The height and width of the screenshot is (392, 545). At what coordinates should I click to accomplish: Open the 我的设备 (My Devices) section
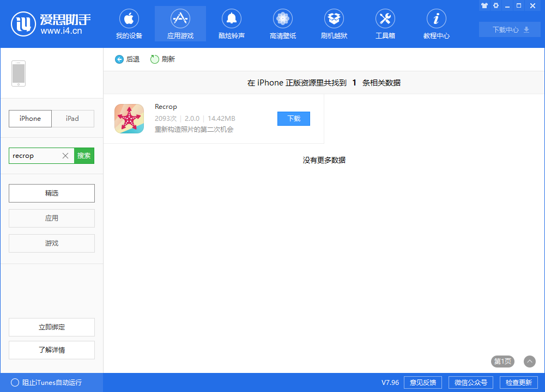point(129,23)
